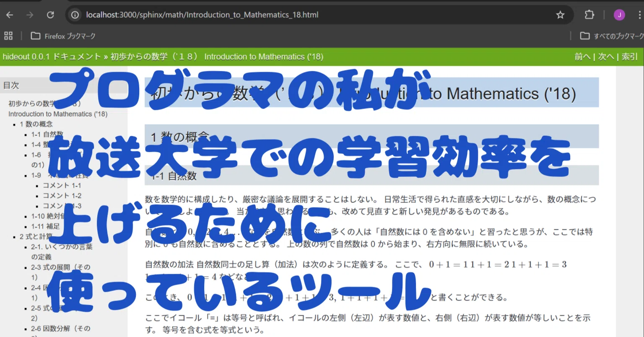Open the Chrome three-dot menu
This screenshot has width=644, height=337.
tap(640, 15)
